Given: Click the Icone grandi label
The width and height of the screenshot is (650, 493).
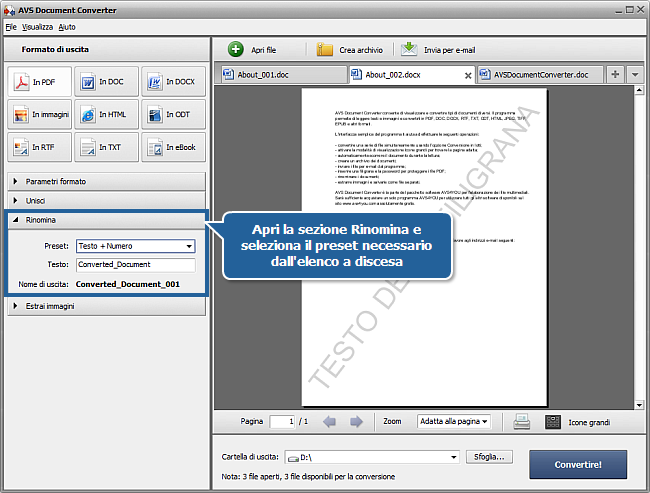Looking at the screenshot, I should (x=589, y=422).
